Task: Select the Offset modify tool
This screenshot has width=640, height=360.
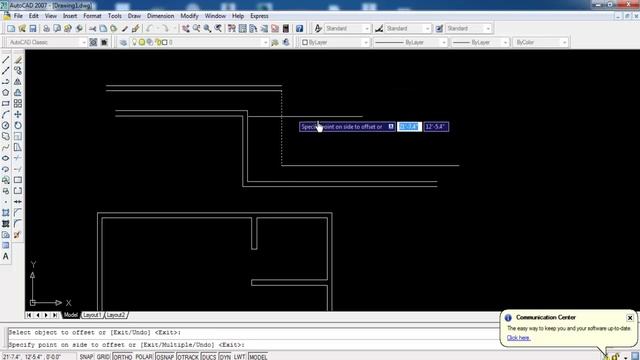Action: point(18,93)
